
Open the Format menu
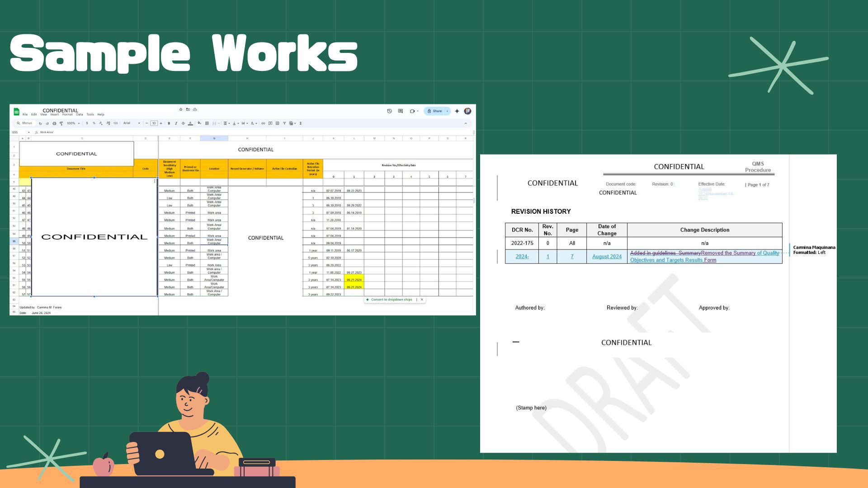67,114
